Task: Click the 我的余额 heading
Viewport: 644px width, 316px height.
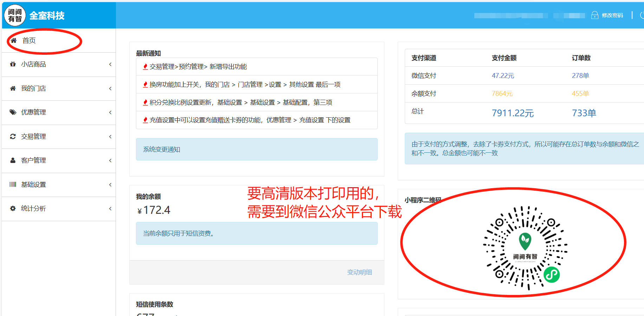Action: tap(148, 197)
